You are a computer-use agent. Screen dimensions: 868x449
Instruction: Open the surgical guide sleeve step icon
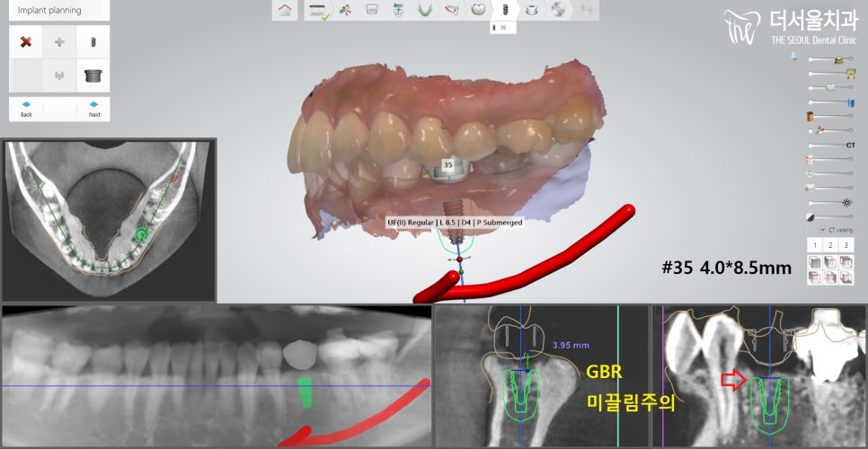click(x=532, y=10)
